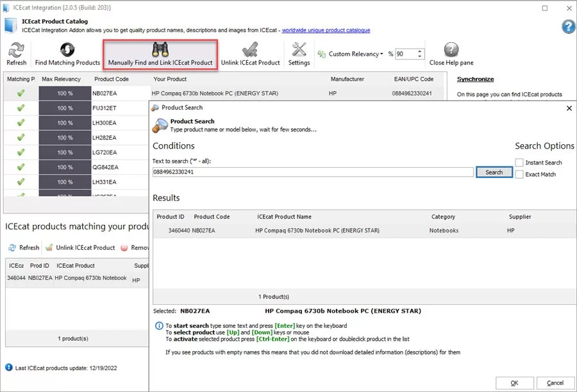Click the Remove icon in the matching products panel
This screenshot has height=392, width=577.
[124, 247]
